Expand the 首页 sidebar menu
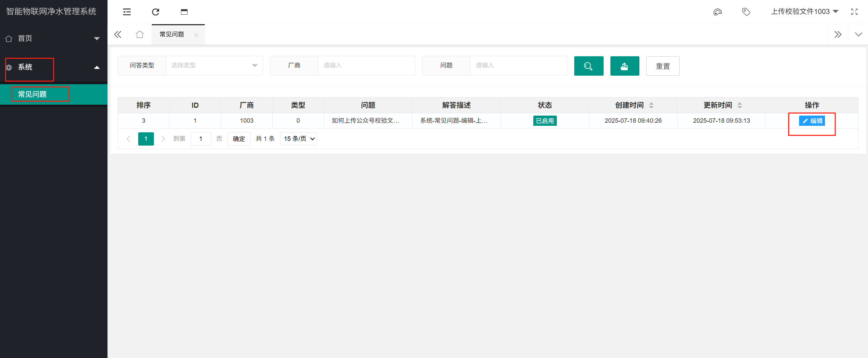Viewport: 868px width, 358px height. coord(54,39)
